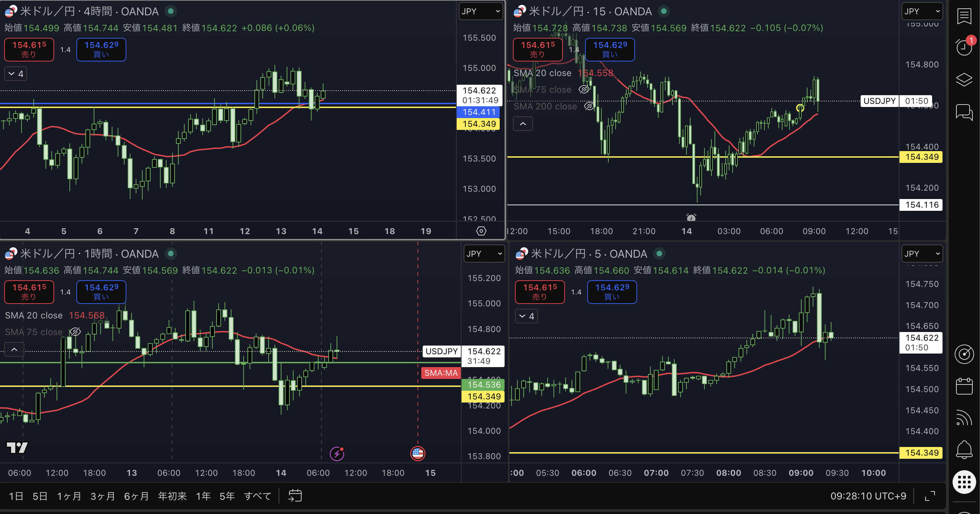Open the chat bubbles icon
This screenshot has height=514, width=980.
pos(964,112)
